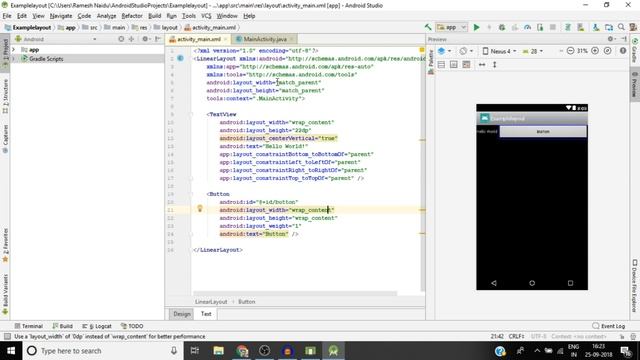Open the Terminal tool window

click(29, 326)
